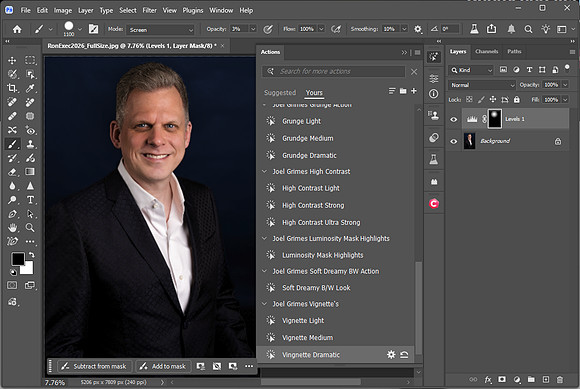The width and height of the screenshot is (580, 389).
Task: Open the Search magnifier in options bar
Action: pos(529,29)
